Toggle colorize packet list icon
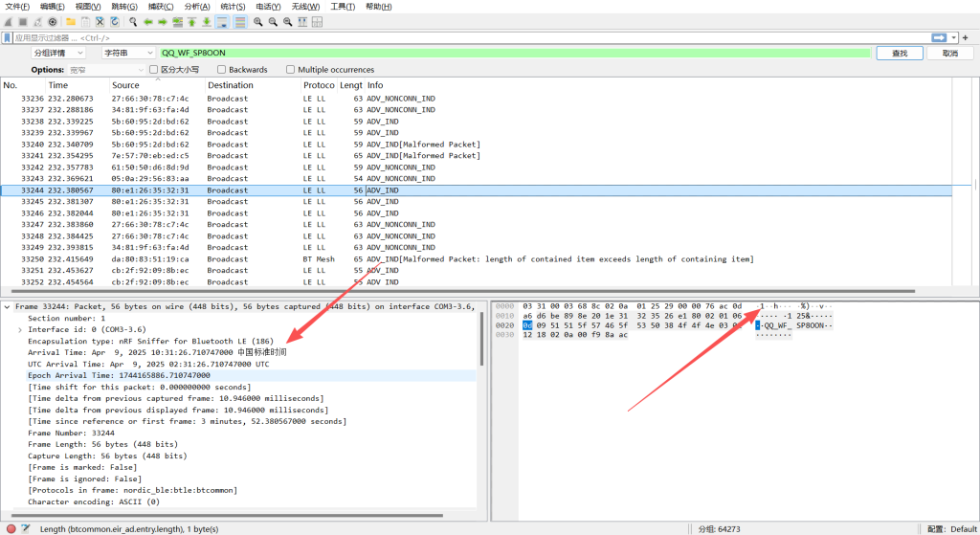The image size is (980, 535). 239,21
